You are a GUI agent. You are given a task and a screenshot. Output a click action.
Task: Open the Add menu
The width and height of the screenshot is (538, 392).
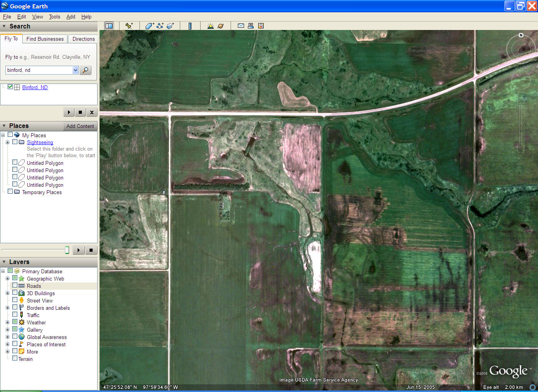click(x=71, y=17)
